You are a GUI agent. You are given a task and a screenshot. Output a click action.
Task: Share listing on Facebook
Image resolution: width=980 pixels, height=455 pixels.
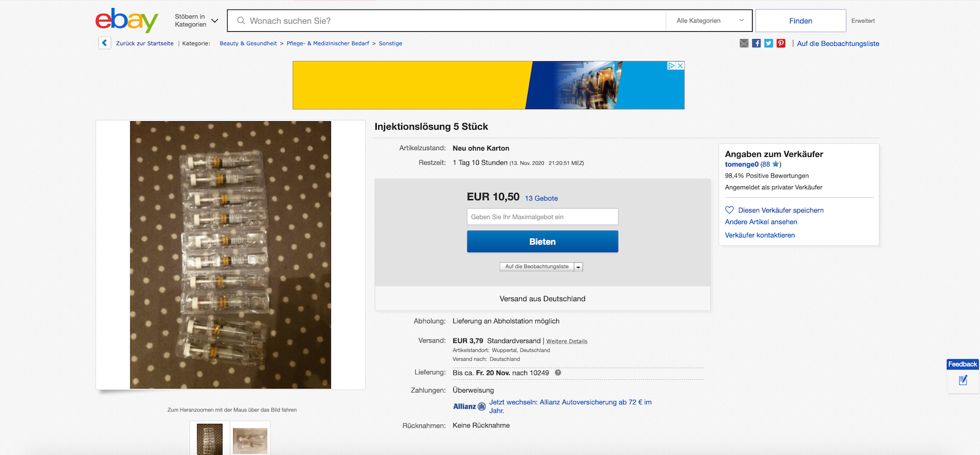pyautogui.click(x=756, y=43)
